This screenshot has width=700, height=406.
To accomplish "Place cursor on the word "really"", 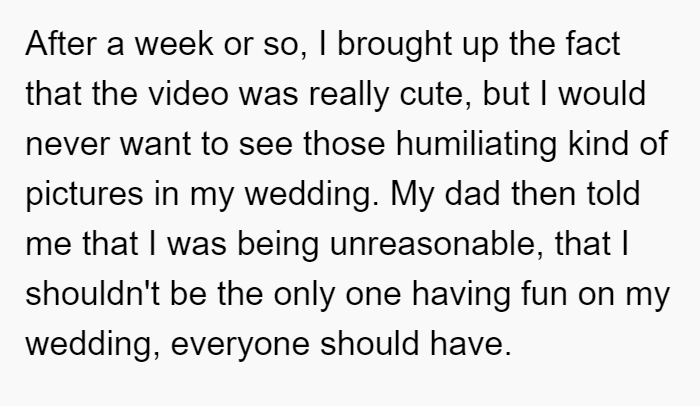I will [x=349, y=95].
